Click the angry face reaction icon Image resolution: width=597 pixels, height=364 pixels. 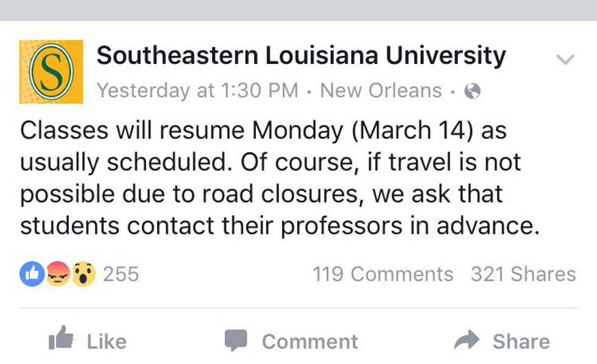tap(58, 274)
